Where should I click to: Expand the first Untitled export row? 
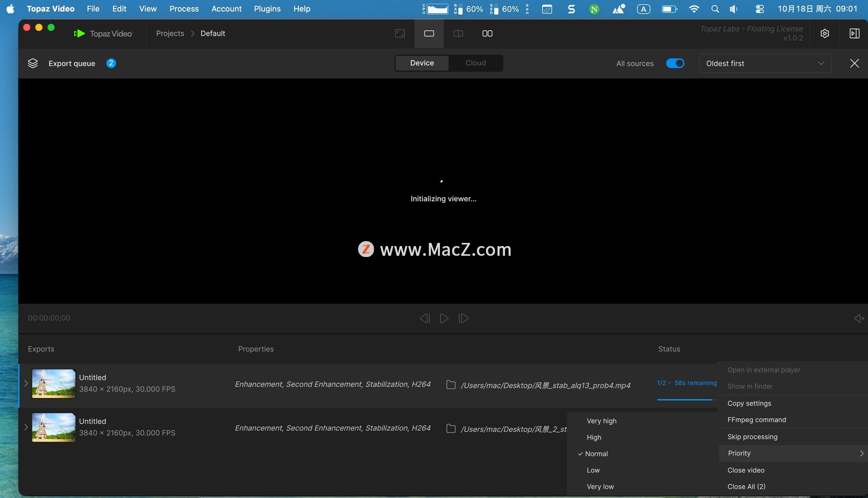[x=26, y=384]
